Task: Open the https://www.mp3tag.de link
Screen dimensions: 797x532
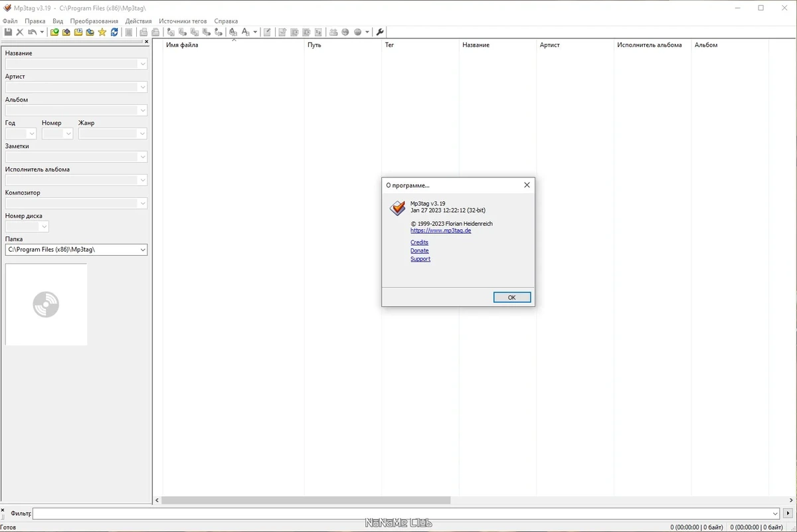Action: tap(441, 230)
